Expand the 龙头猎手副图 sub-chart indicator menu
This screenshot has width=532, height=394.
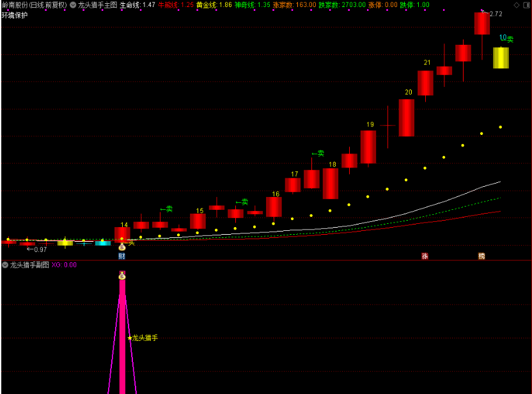coord(5,265)
